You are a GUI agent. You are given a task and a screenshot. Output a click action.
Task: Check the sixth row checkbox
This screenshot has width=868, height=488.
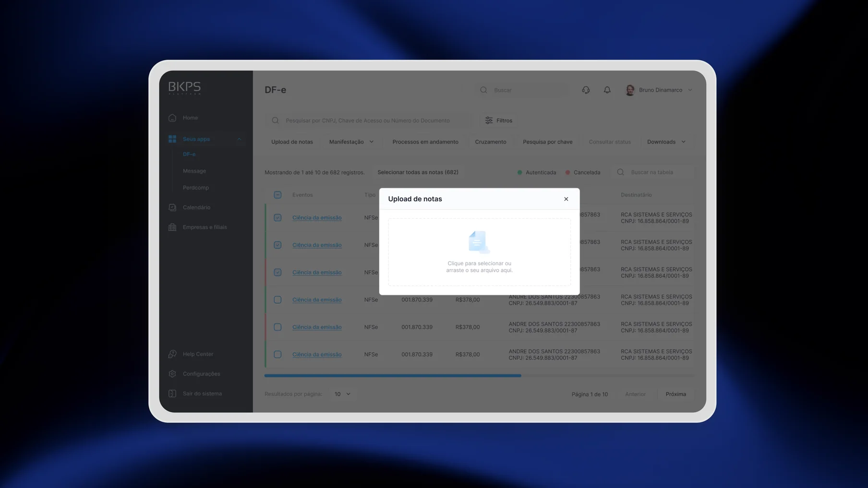[277, 355]
